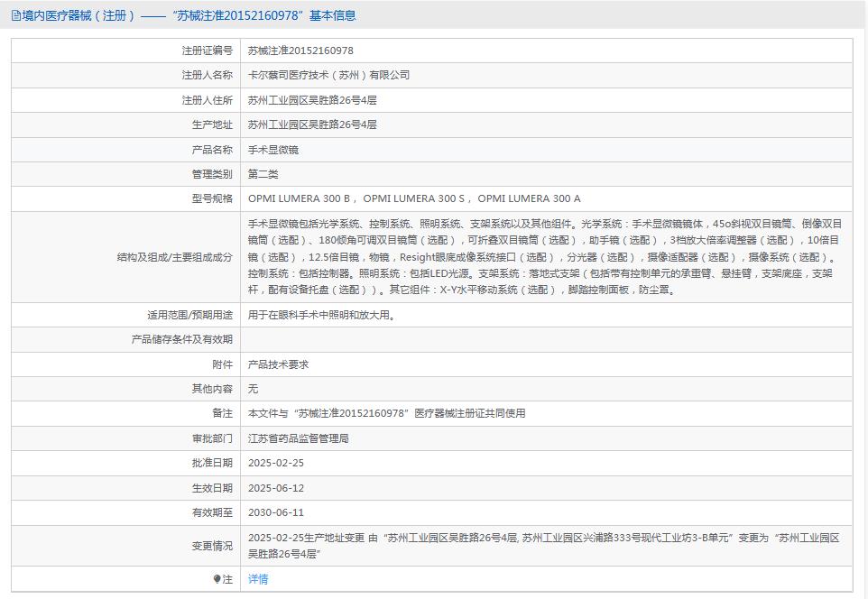
Task: Open the 详情 link in the note row
Action: point(258,579)
